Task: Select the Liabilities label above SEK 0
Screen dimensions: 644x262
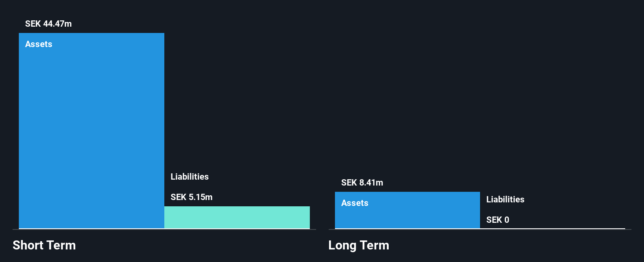Action: pyautogui.click(x=505, y=200)
